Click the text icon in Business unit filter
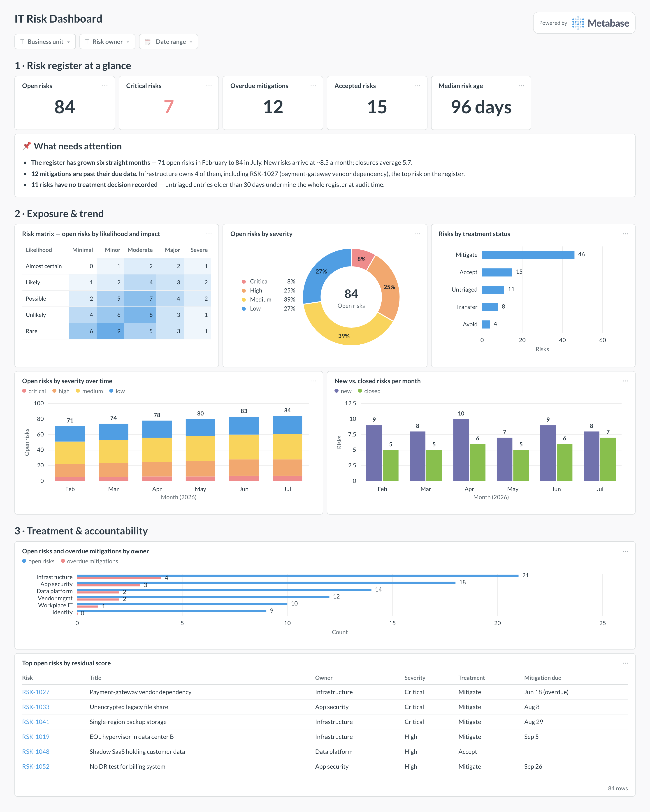Viewport: 650px width, 812px height. pyautogui.click(x=22, y=42)
